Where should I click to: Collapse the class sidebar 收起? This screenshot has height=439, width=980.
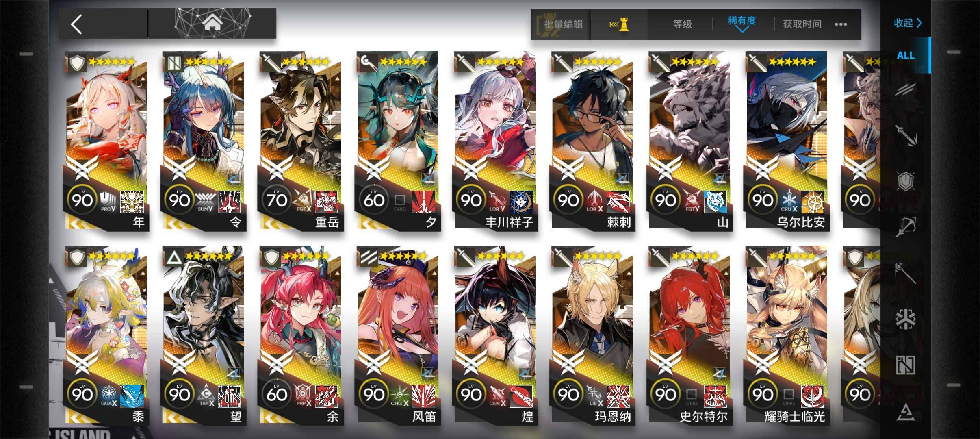tap(908, 23)
